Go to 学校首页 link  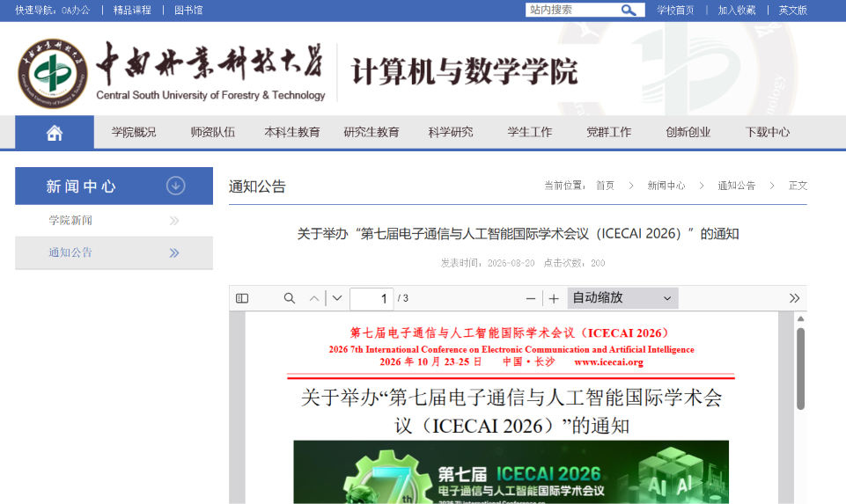675,11
